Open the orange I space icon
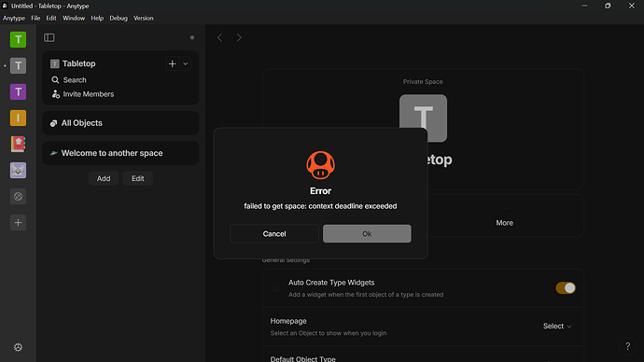The image size is (644, 362). [x=18, y=118]
